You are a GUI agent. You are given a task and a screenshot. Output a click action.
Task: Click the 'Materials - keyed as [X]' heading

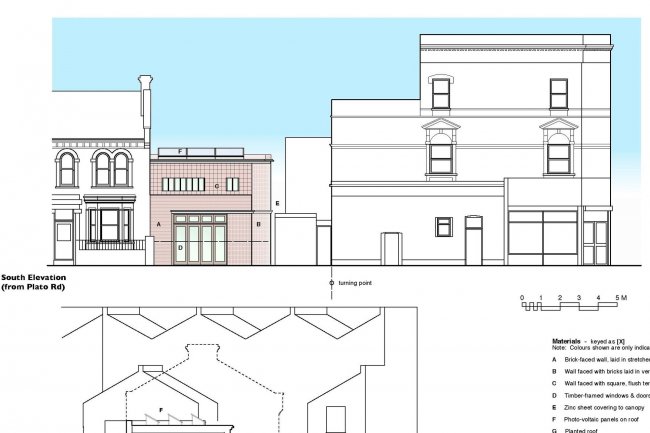point(588,341)
